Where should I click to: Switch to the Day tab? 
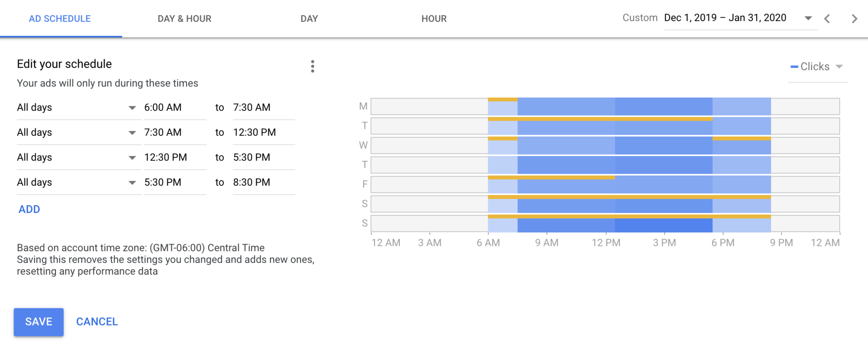309,19
